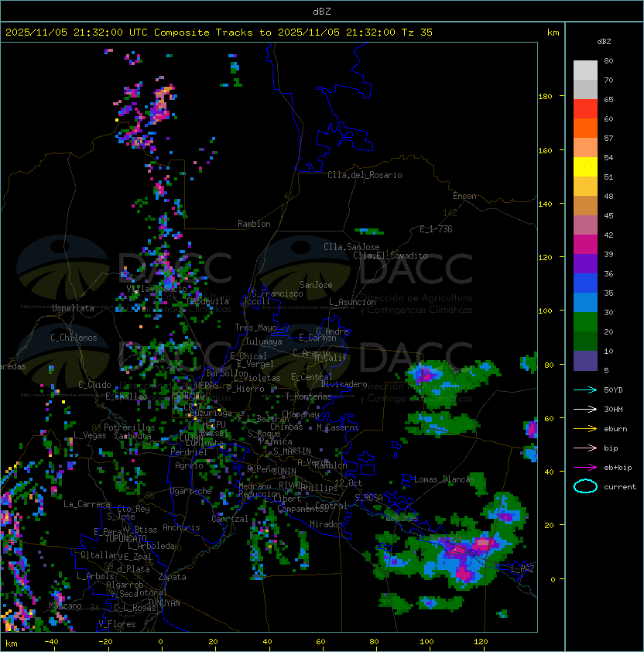Click the 'La_Carrera' place label

(x=87, y=504)
